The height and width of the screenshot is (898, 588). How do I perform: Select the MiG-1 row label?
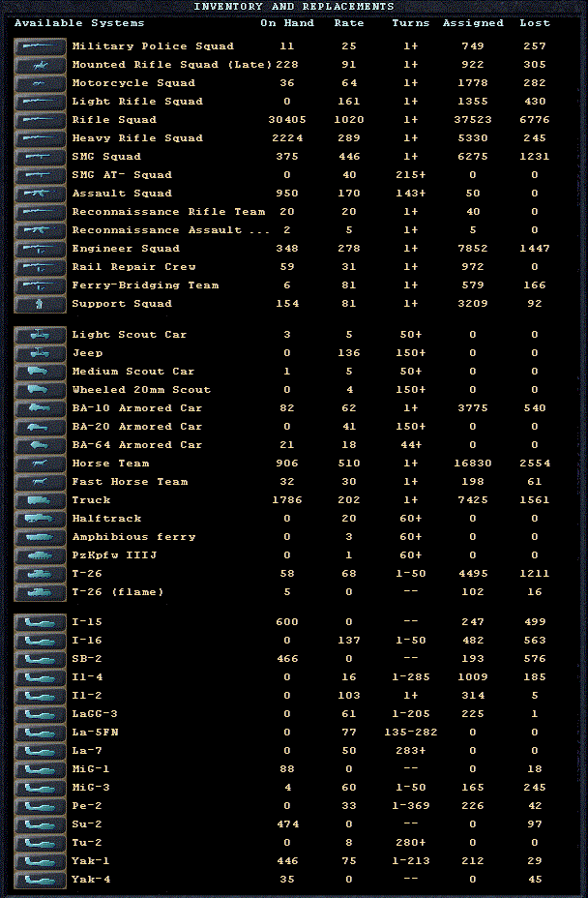pos(91,769)
